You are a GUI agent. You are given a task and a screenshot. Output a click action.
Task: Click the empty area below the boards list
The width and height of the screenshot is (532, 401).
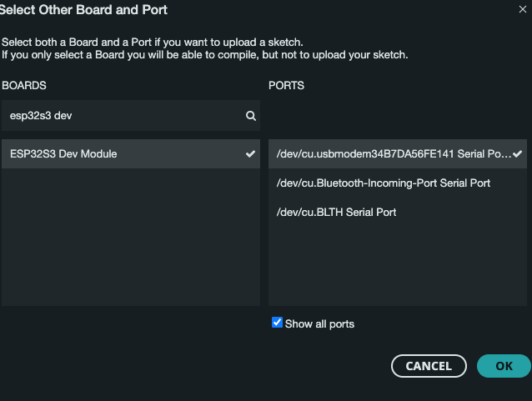(x=130, y=242)
